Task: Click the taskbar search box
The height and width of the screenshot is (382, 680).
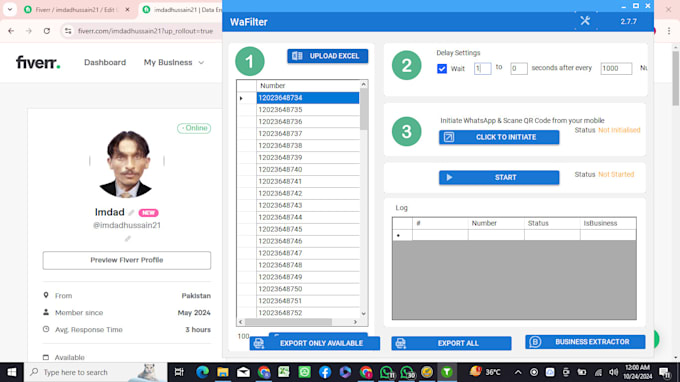Action: point(95,372)
